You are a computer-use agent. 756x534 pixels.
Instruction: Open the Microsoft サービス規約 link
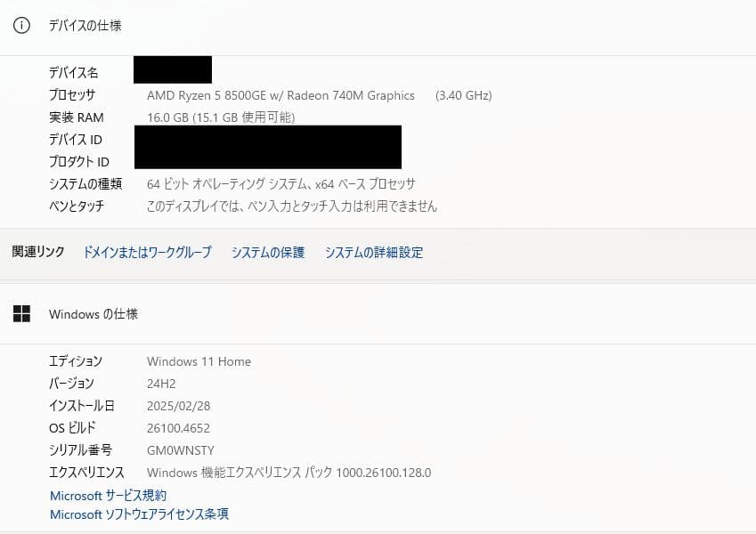point(108,496)
